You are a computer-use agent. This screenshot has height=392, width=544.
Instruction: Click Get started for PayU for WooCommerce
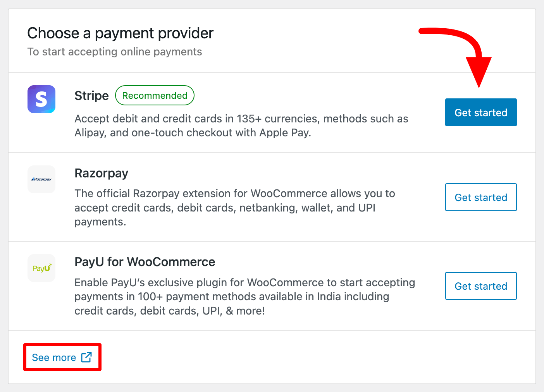pos(480,286)
